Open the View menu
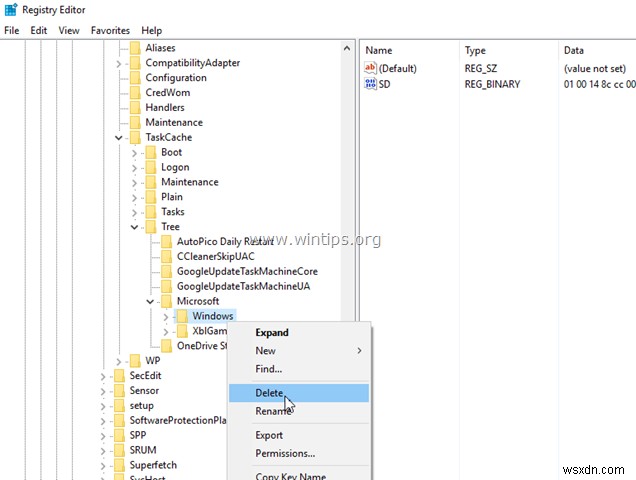 tap(69, 30)
